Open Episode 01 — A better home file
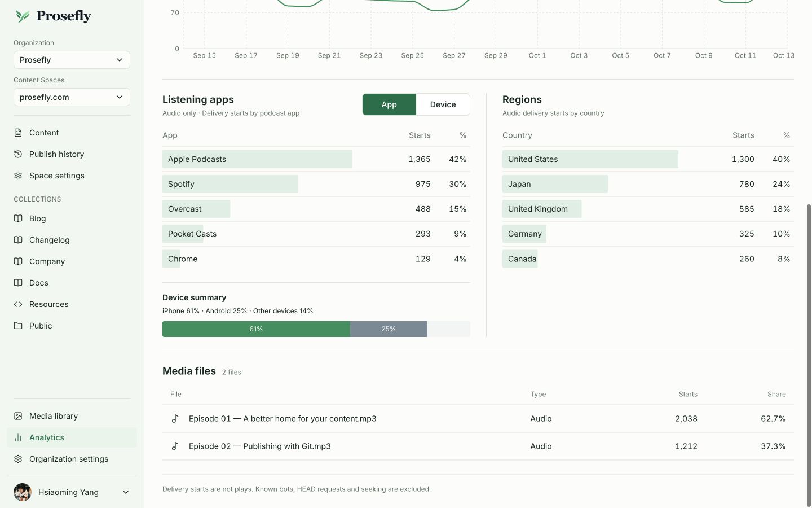Screen dimensions: 812x508 (283, 419)
